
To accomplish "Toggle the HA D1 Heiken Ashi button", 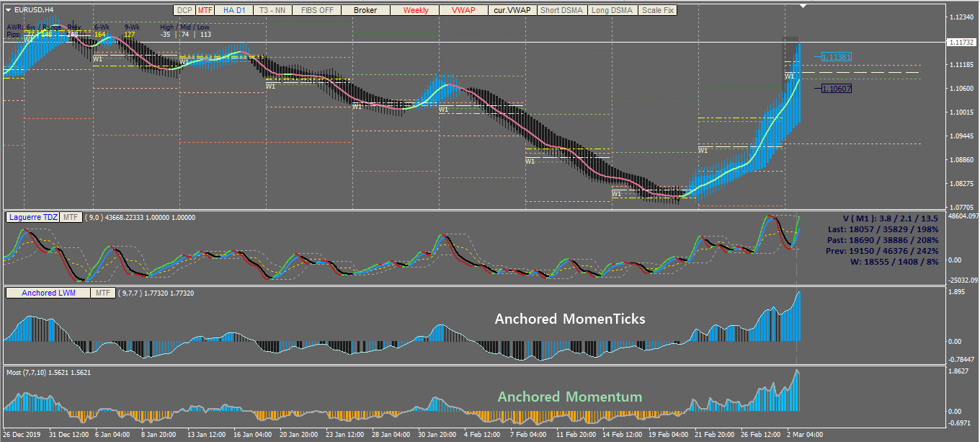I will point(234,10).
